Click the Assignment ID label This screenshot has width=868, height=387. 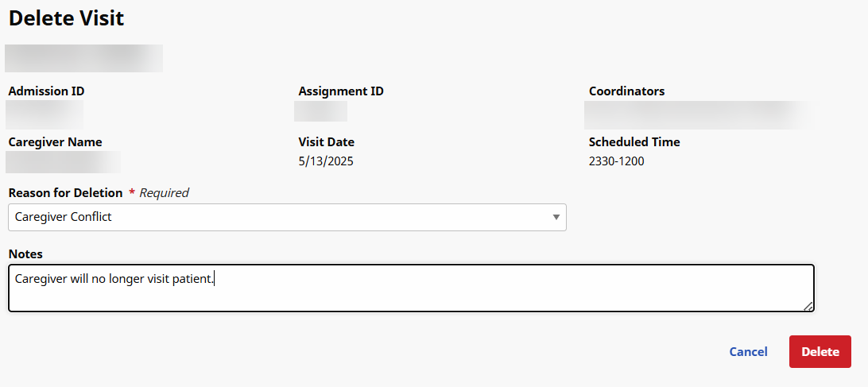(341, 91)
